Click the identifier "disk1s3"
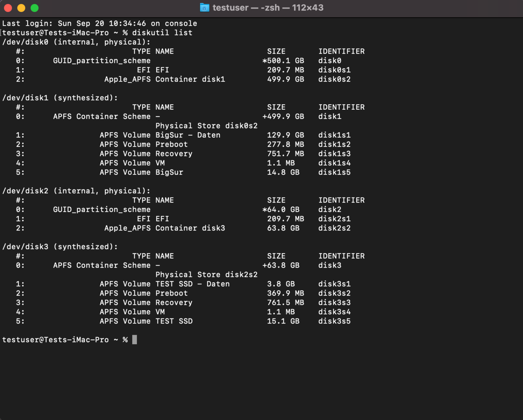This screenshot has height=420, width=523. [x=334, y=154]
